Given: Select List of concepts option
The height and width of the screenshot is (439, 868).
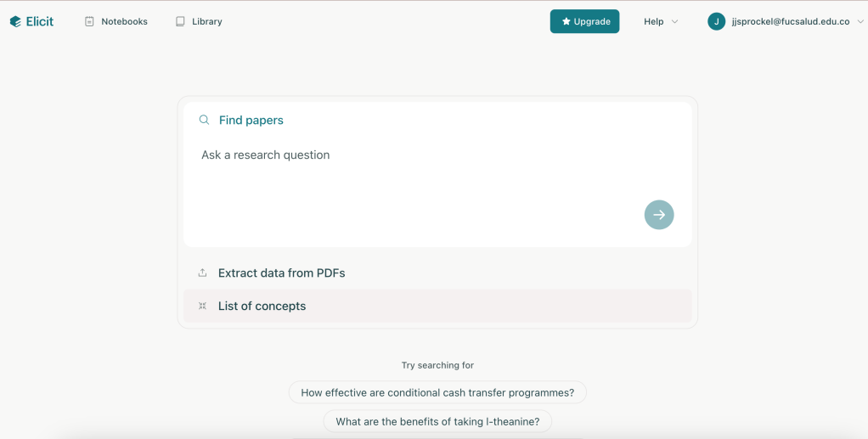Looking at the screenshot, I should click(x=262, y=307).
